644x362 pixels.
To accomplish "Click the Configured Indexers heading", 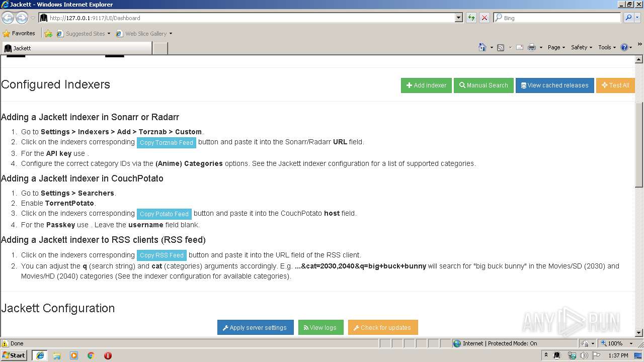I will [x=55, y=84].
